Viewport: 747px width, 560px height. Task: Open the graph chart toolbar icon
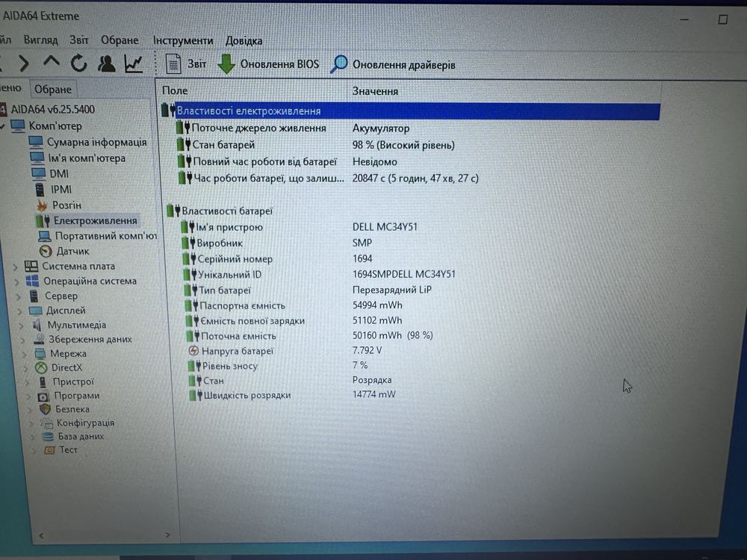click(x=134, y=63)
